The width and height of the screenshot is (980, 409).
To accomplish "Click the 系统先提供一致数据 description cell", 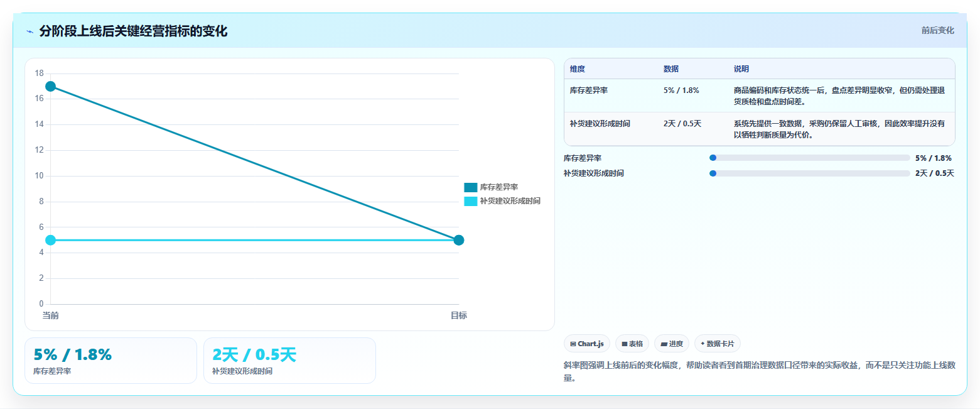I will point(840,129).
